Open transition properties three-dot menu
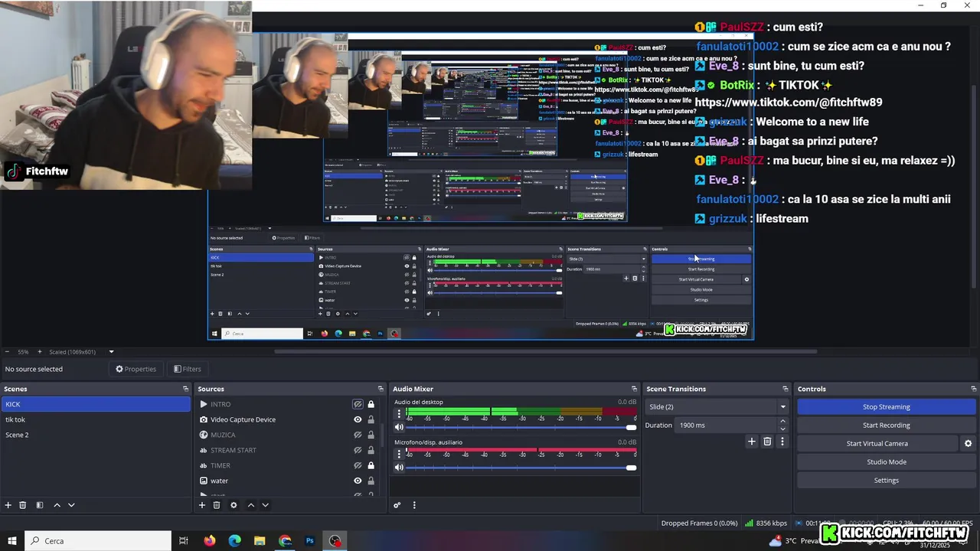Screen dimensions: 980x551 782,442
